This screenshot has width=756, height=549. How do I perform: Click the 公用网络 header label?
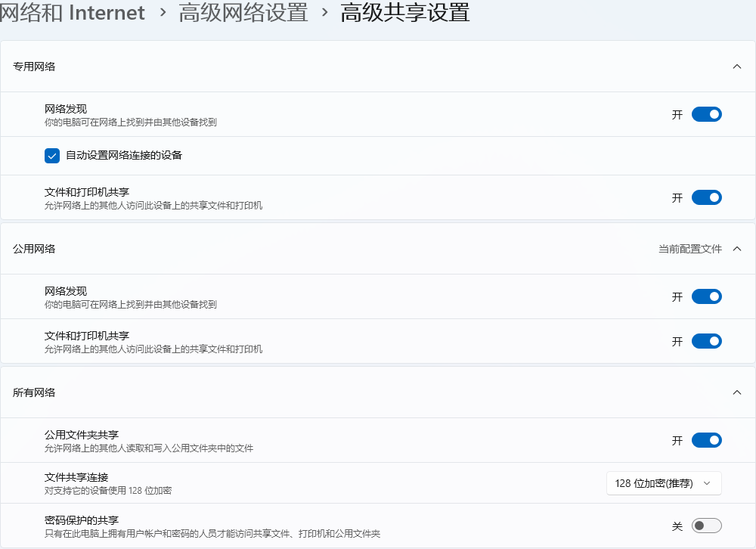coord(34,249)
